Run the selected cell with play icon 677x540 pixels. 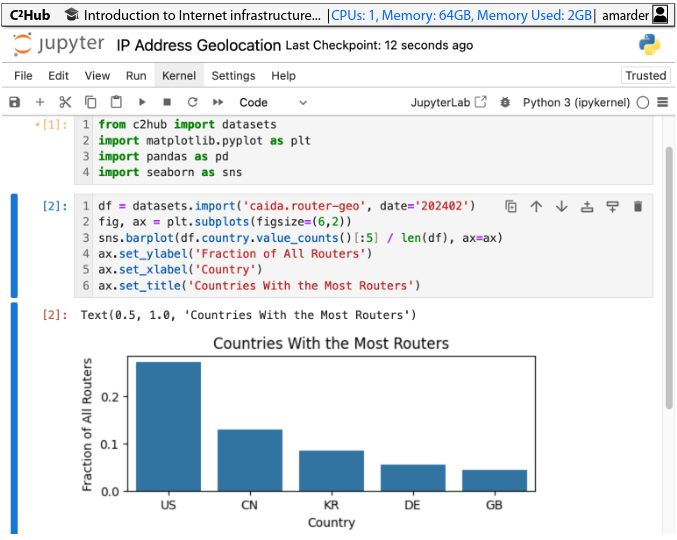pyautogui.click(x=142, y=102)
